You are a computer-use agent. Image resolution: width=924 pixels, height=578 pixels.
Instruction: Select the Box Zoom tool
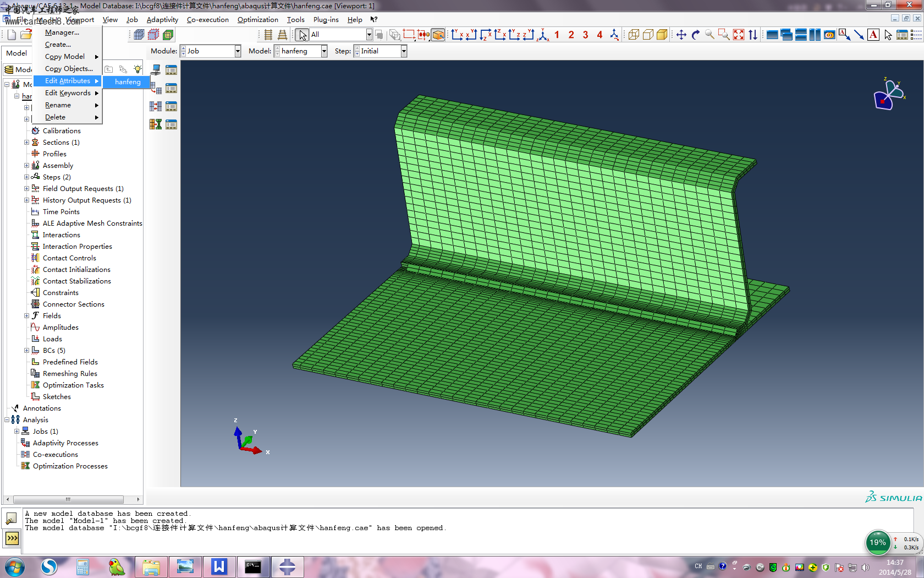pos(724,35)
